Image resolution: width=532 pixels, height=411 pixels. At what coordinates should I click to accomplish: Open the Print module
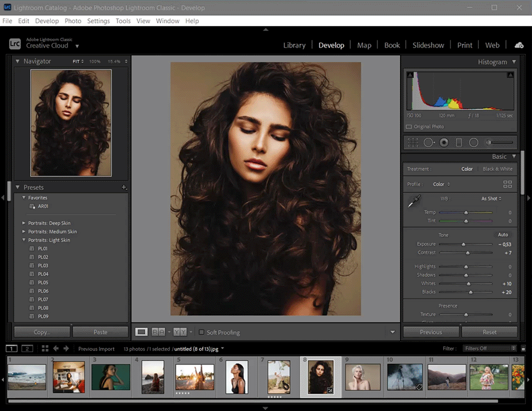(x=464, y=45)
